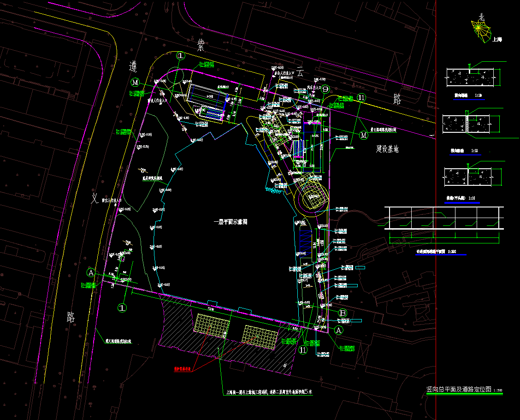Select the 路 character of 紫云路

click(397, 99)
